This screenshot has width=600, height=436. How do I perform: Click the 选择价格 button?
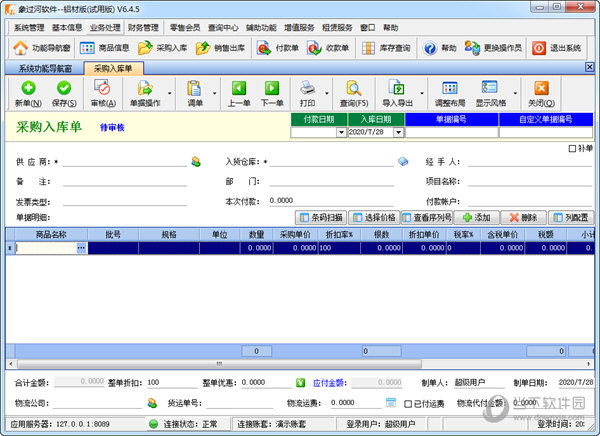[374, 218]
